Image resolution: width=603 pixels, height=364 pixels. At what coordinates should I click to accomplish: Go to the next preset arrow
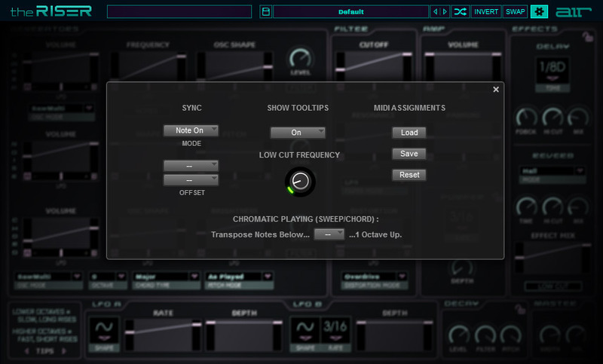[445, 12]
